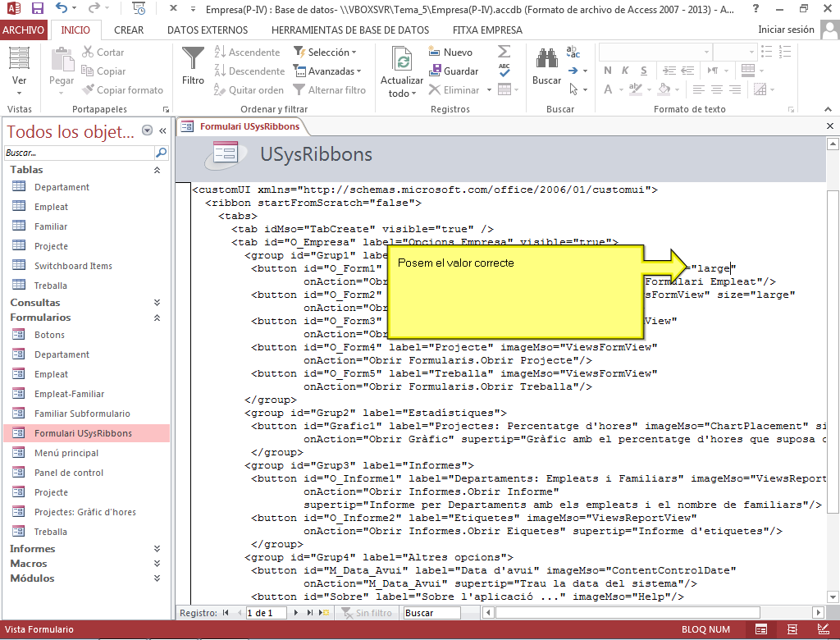Click Nuevo record button
The width and height of the screenshot is (840, 640).
[450, 52]
